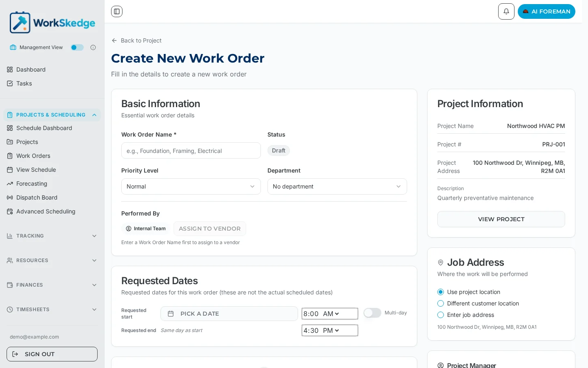
Task: Click the Forecasting trend icon
Action: click(10, 184)
